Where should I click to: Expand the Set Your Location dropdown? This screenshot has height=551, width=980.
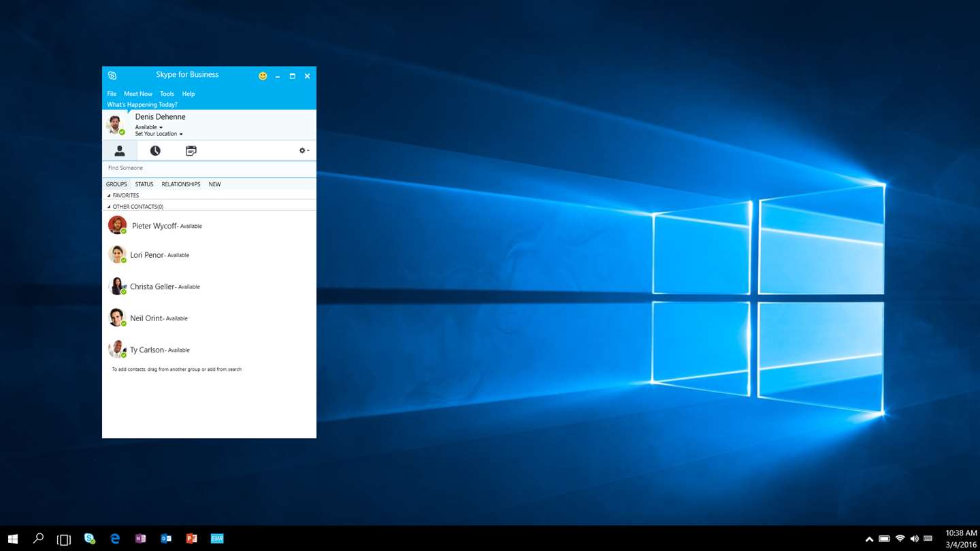click(x=159, y=134)
